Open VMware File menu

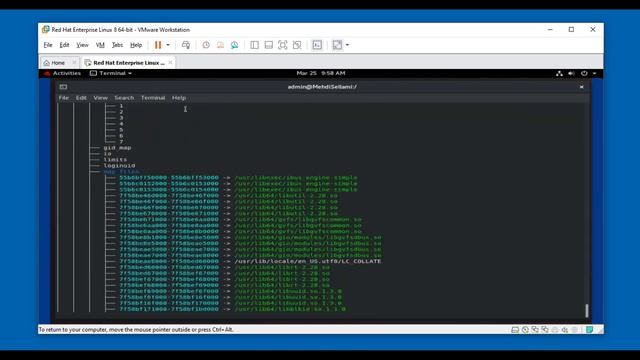point(48,45)
